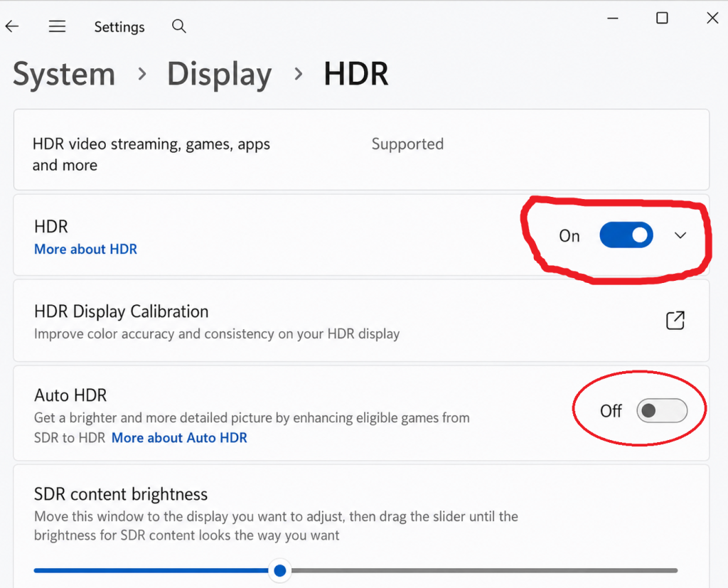Click the SDR content brightness slider thumb

click(x=280, y=570)
